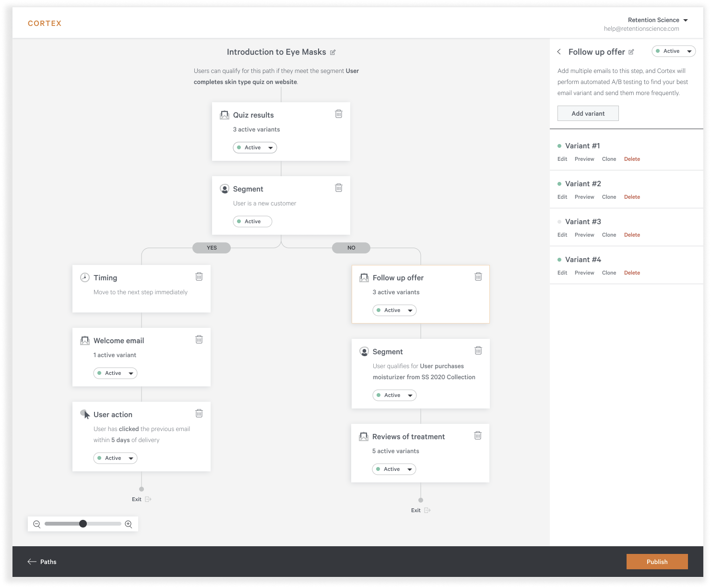
Task: Click the zoom in magnifier icon
Action: coord(129,524)
